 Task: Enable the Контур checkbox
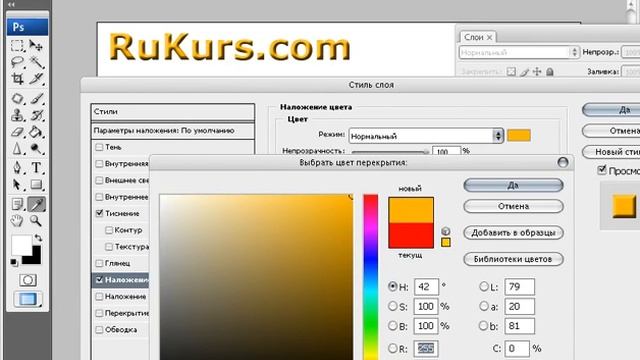pos(109,230)
